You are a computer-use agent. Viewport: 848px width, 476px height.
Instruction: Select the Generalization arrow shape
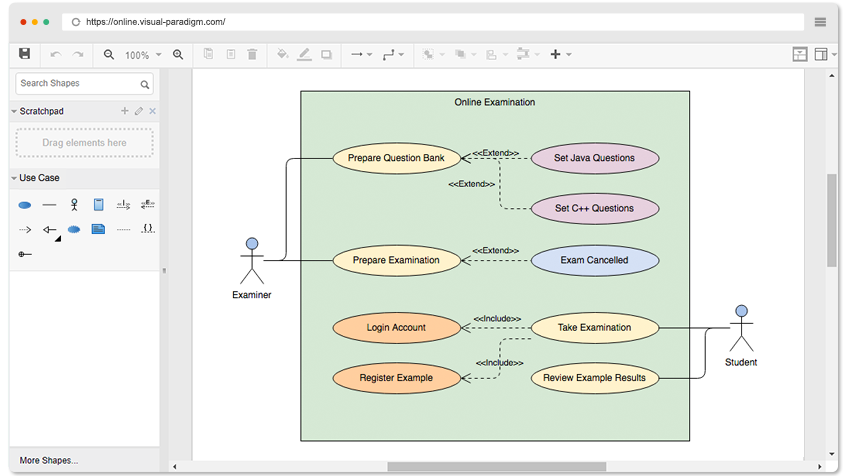tap(49, 229)
